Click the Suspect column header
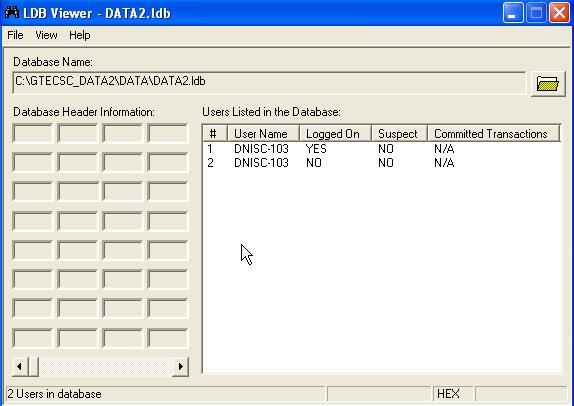The width and height of the screenshot is (574, 406). tap(399, 134)
